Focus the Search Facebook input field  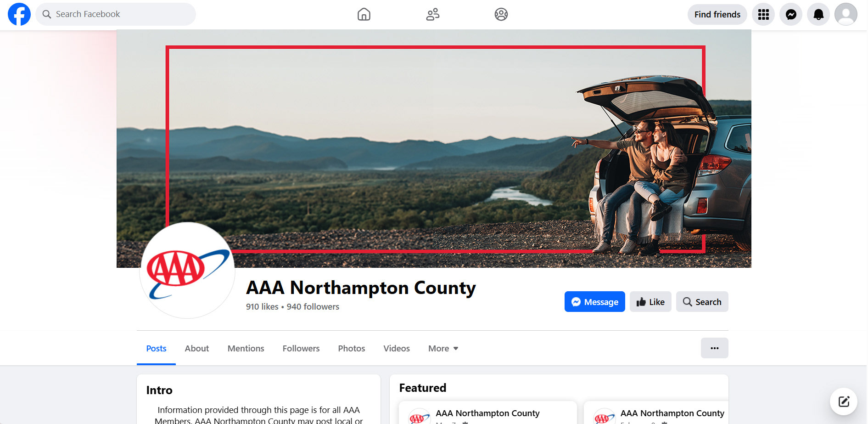pyautogui.click(x=116, y=14)
